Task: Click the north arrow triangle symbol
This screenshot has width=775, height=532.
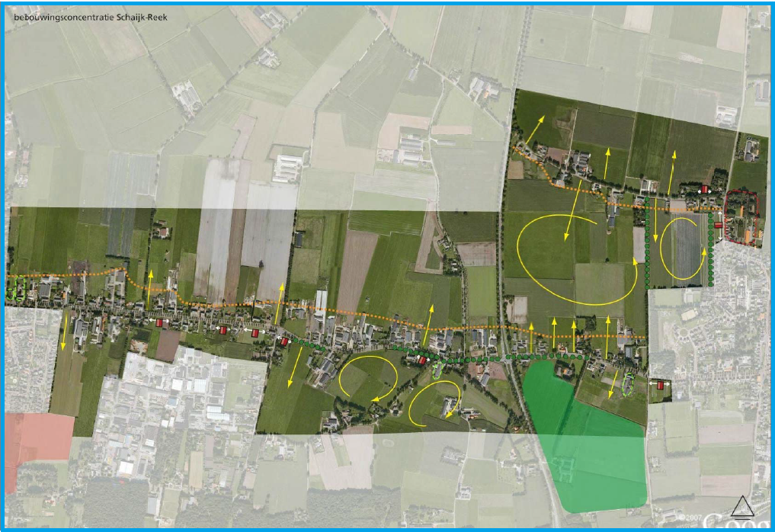Action: 741,505
